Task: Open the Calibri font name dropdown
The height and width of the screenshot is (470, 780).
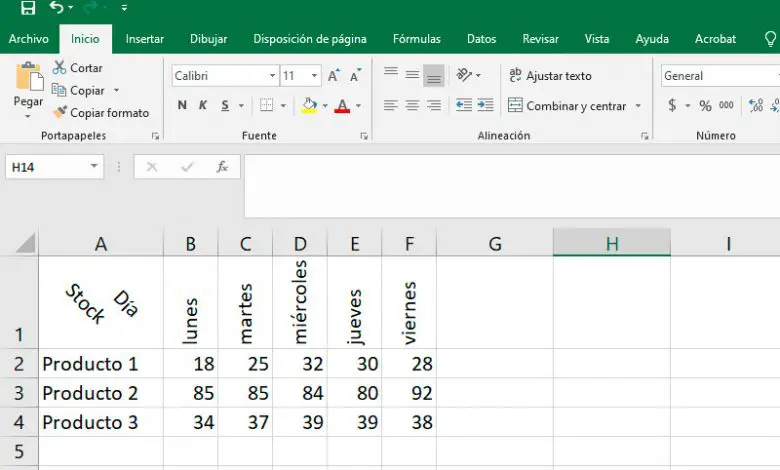Action: tap(272, 76)
